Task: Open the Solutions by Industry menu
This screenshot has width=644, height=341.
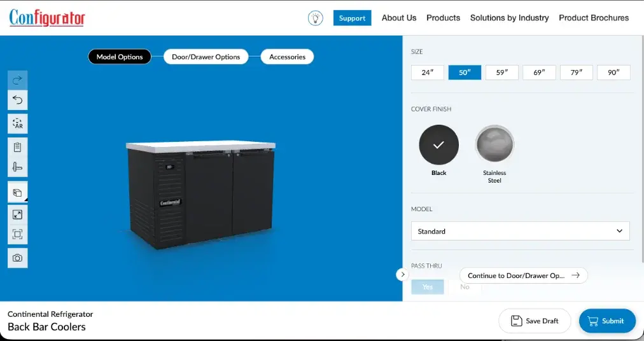Action: point(509,18)
